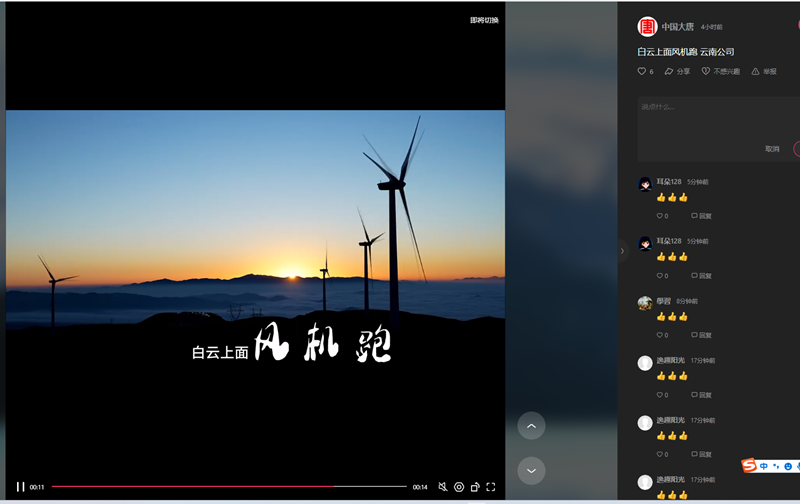The width and height of the screenshot is (800, 504).
Task: Reply to the first 耳朵128 comment
Action: tap(701, 216)
